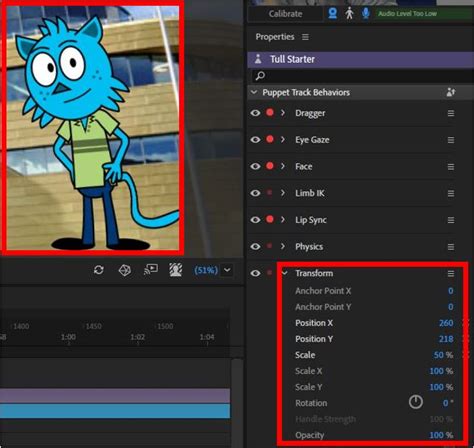Arm Physics record dot
The image size is (474, 448).
tap(270, 246)
